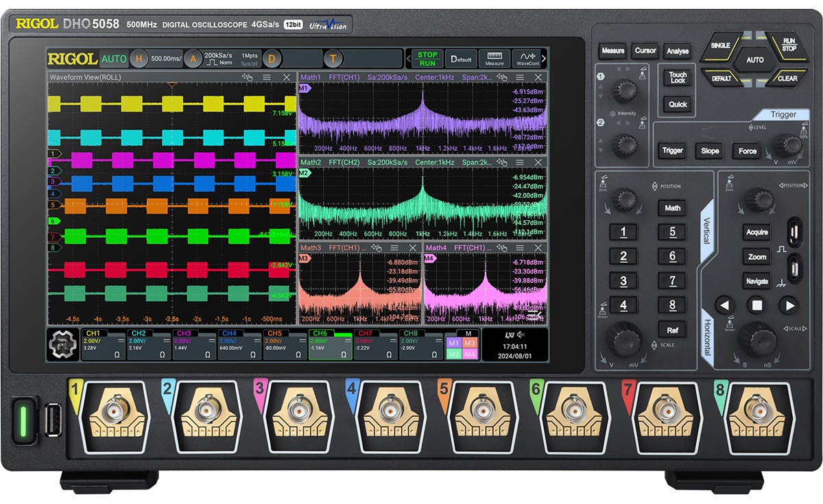Screen dimensions: 823x504
Task: Open the WaveCont waveform icon
Action: click(x=527, y=58)
